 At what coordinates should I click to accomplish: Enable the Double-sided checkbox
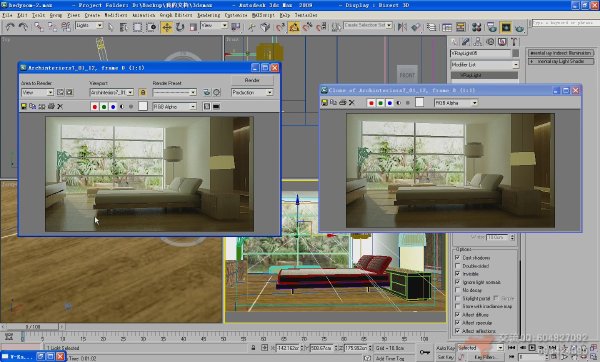click(x=457, y=266)
